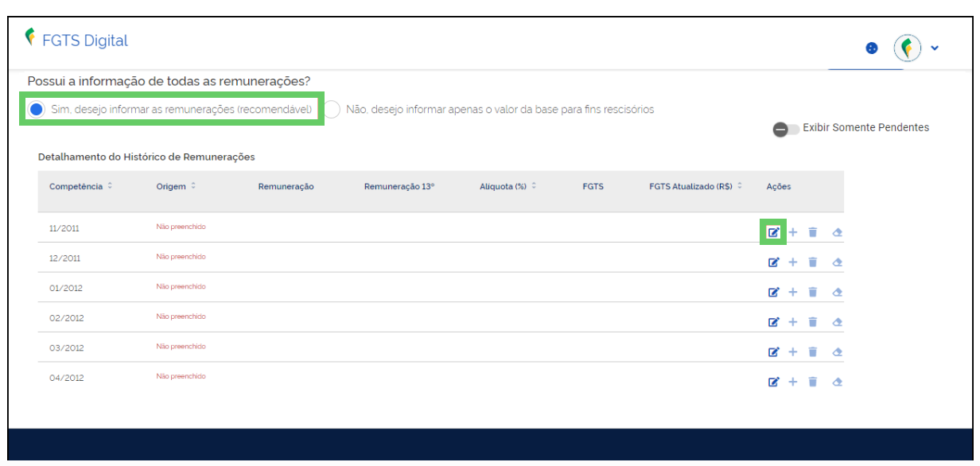Viewport: 980px width, 466px height.
Task: Clear the 12/2011 row with eraser
Action: pos(837,262)
